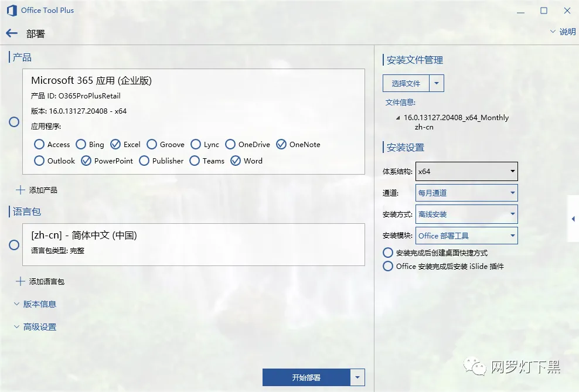Click the 语言包类型: 完整 text
Image resolution: width=579 pixels, height=392 pixels.
pos(57,251)
